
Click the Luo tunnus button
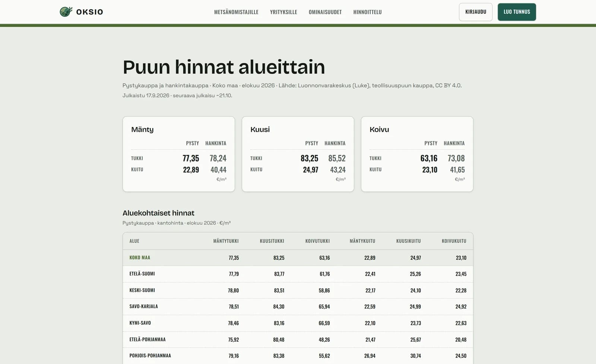point(517,12)
